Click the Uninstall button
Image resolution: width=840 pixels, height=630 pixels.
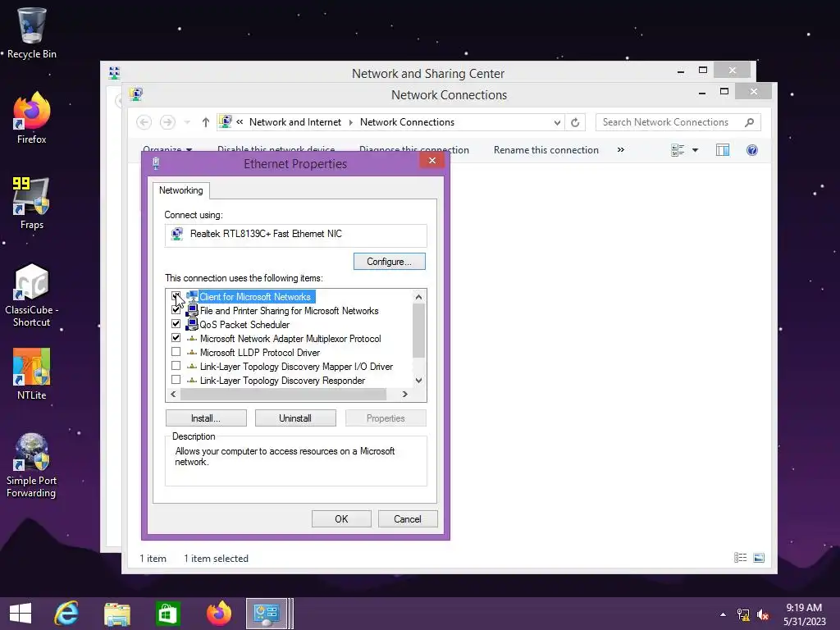coord(295,418)
